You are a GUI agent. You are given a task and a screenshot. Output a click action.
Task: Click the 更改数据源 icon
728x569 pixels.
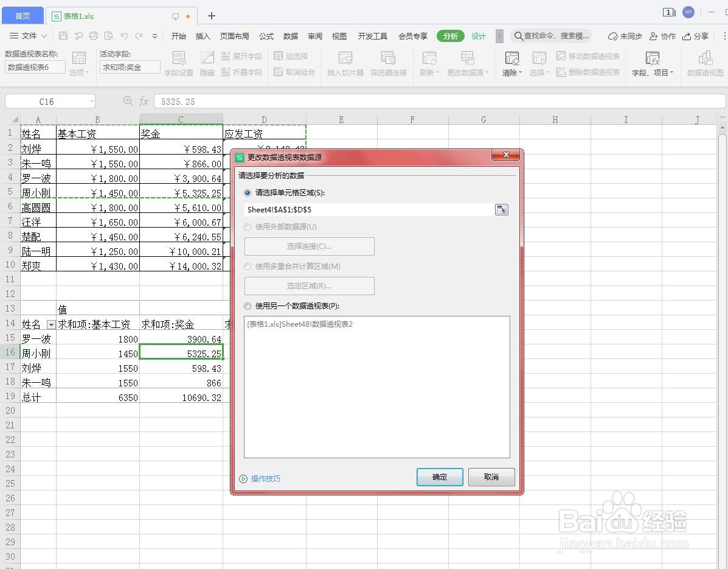pos(468,58)
